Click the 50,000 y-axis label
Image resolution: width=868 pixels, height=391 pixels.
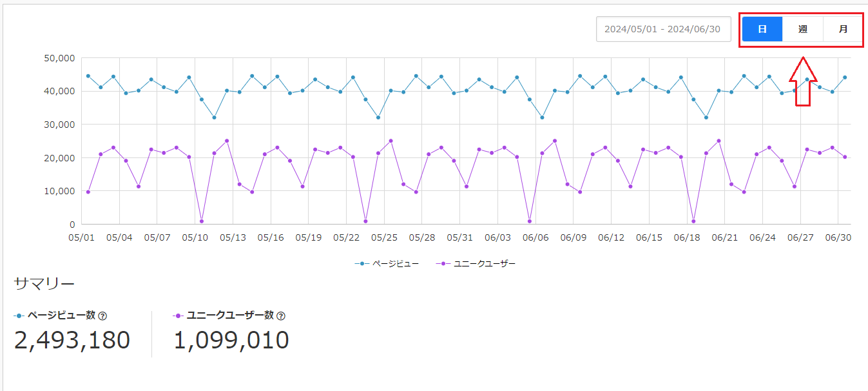(x=59, y=58)
